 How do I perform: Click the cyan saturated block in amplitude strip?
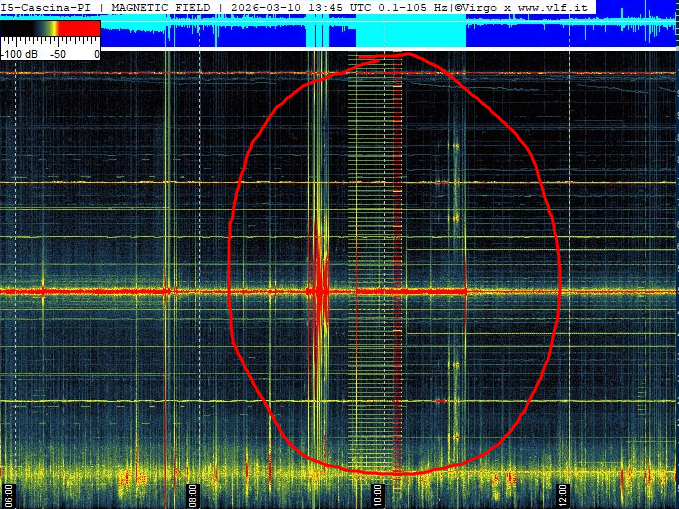pyautogui.click(x=410, y=32)
